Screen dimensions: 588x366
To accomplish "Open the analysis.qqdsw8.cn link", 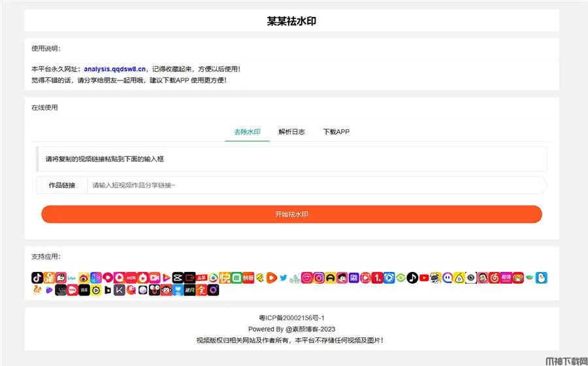I will 114,69.
